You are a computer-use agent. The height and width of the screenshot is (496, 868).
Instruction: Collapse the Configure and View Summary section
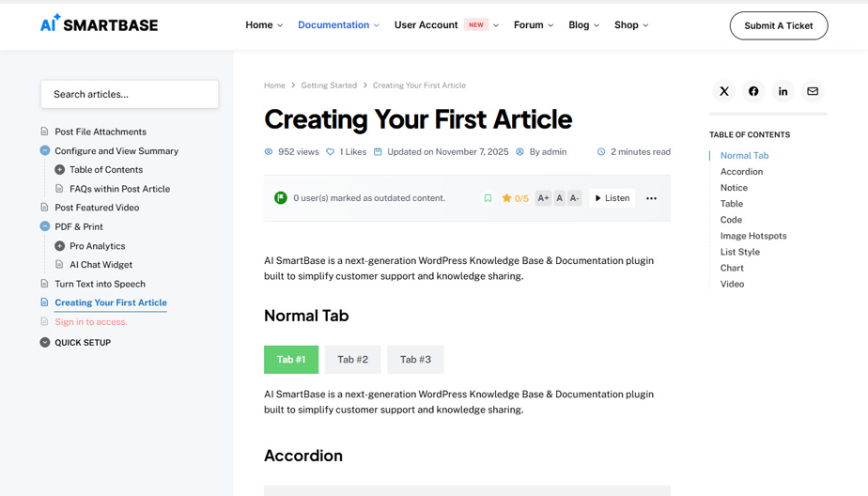(45, 150)
